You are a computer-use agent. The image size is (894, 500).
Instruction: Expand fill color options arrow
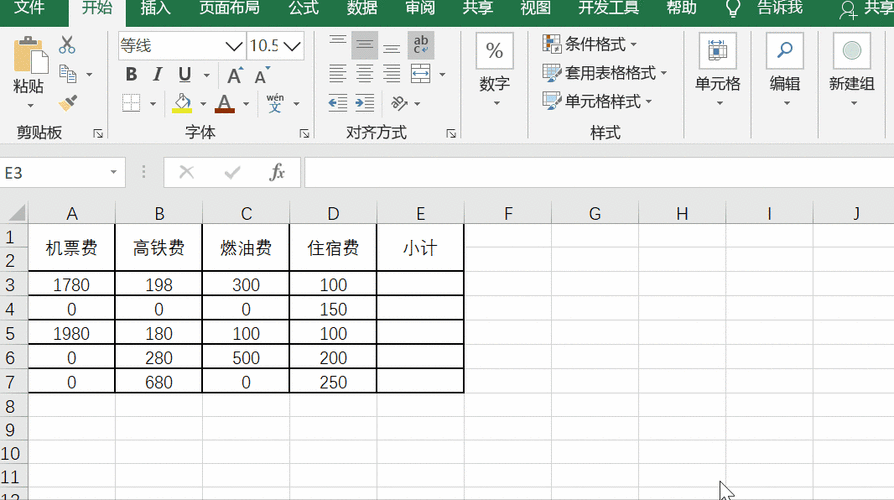[x=203, y=104]
